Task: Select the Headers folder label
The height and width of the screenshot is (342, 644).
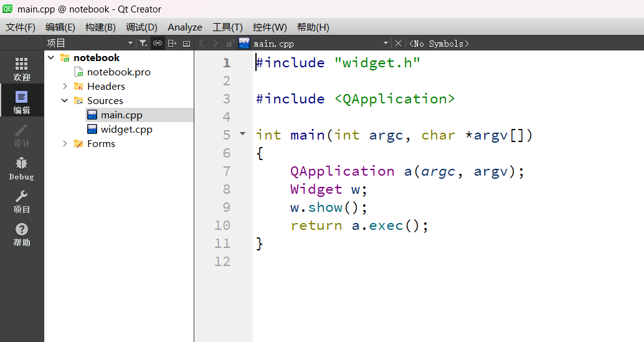Action: pyautogui.click(x=106, y=87)
